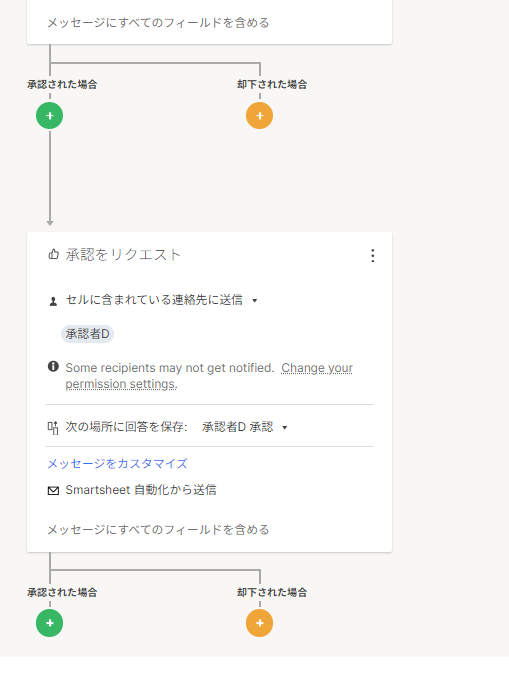The height and width of the screenshot is (680, 509).
Task: Click メッセージにすべてのフィールドを含める in 承認者D block
Action: pos(158,530)
